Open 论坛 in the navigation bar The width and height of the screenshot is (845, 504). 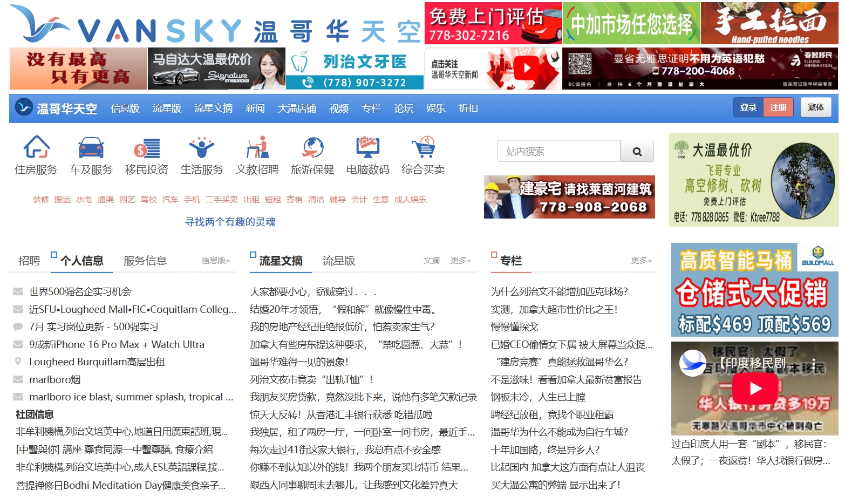click(x=404, y=108)
